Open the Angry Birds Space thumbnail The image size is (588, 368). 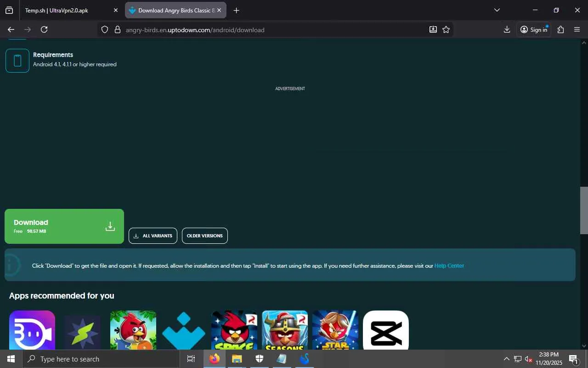point(234,330)
